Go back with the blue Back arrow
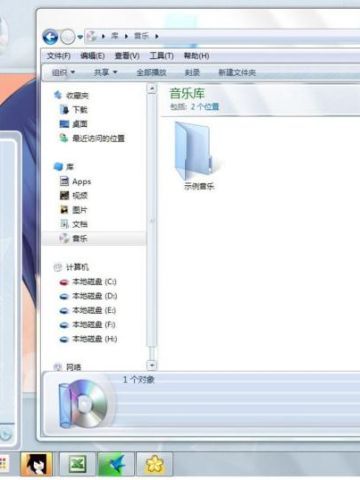The width and height of the screenshot is (360, 480). (50, 37)
